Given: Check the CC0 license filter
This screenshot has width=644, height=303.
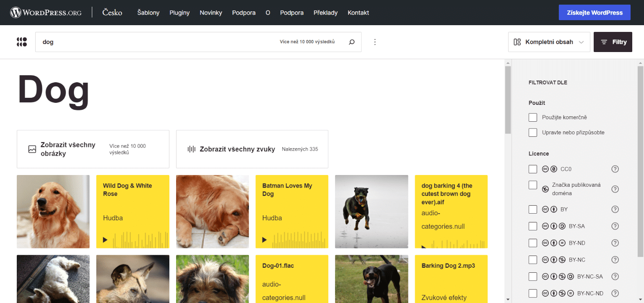Looking at the screenshot, I should click(533, 169).
